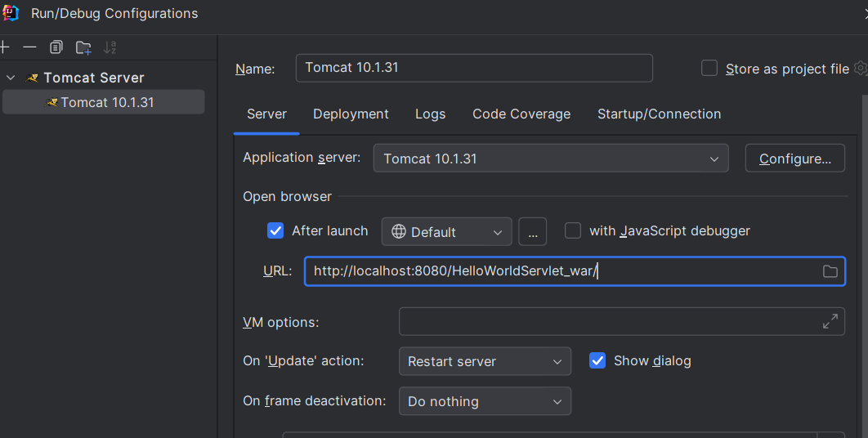Open the Logs tab
This screenshot has height=438, width=868.
coord(430,114)
